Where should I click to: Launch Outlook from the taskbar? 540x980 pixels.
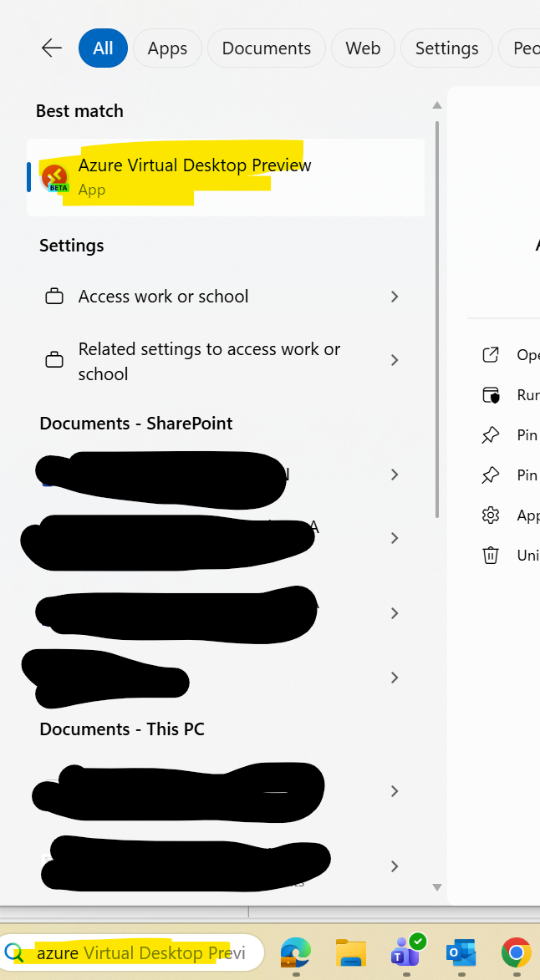pos(461,952)
